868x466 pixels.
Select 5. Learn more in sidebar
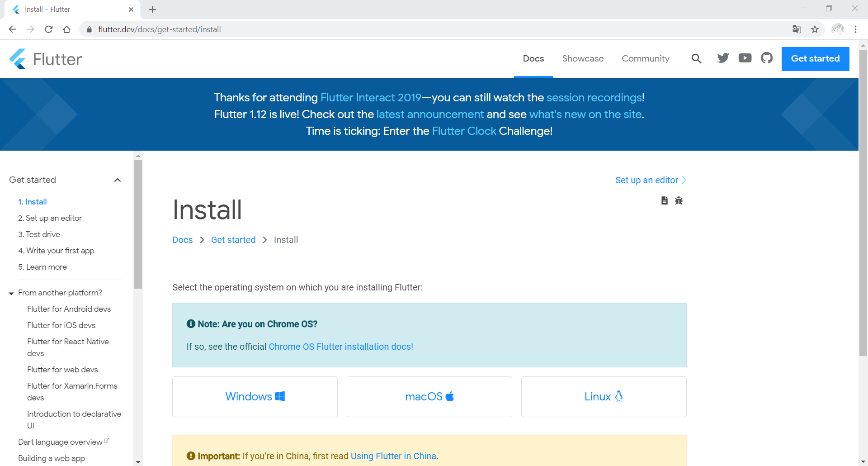pyautogui.click(x=42, y=267)
